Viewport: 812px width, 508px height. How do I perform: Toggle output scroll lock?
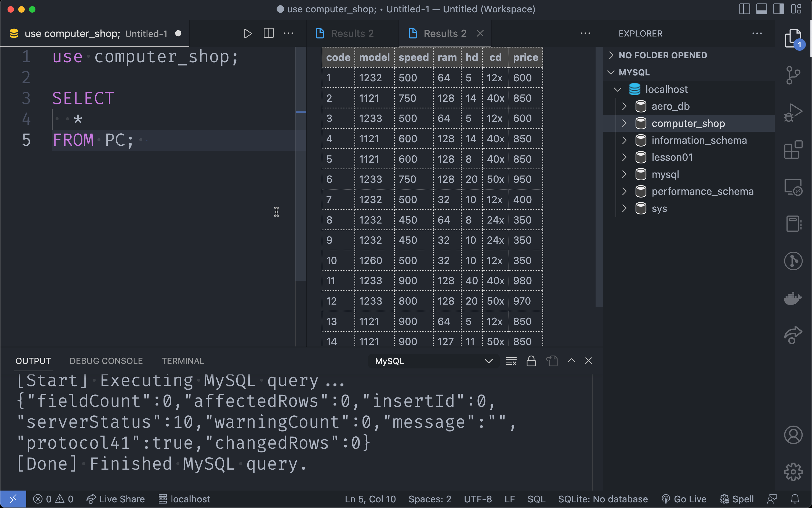point(531,361)
